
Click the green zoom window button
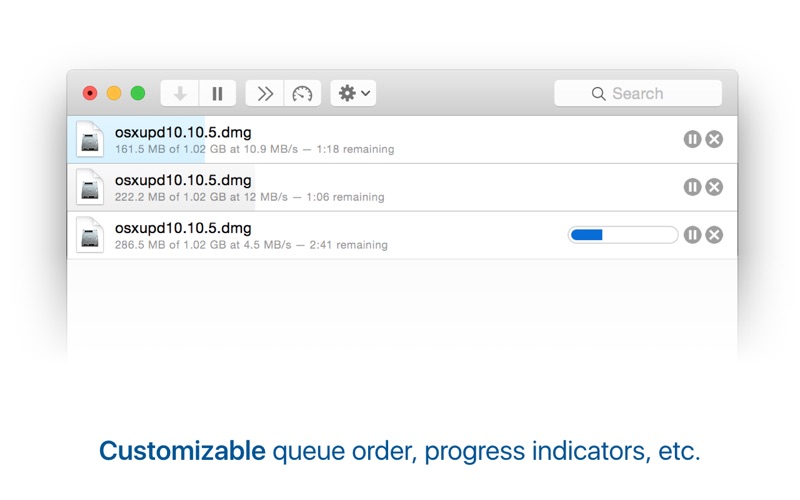pos(138,93)
